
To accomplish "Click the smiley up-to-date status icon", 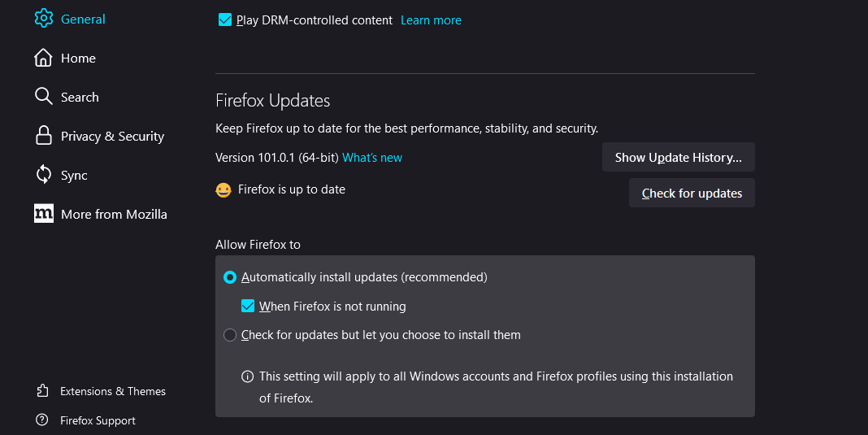I will point(223,190).
